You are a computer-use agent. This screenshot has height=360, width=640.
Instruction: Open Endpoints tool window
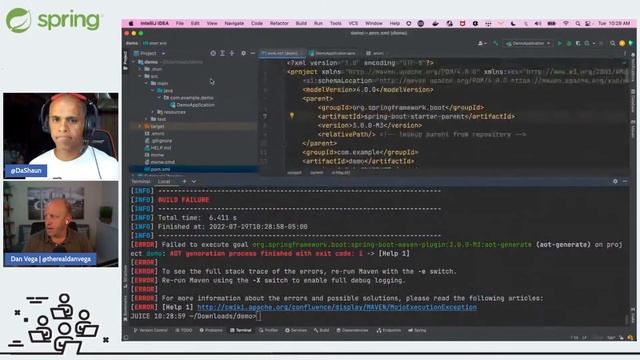click(x=389, y=330)
